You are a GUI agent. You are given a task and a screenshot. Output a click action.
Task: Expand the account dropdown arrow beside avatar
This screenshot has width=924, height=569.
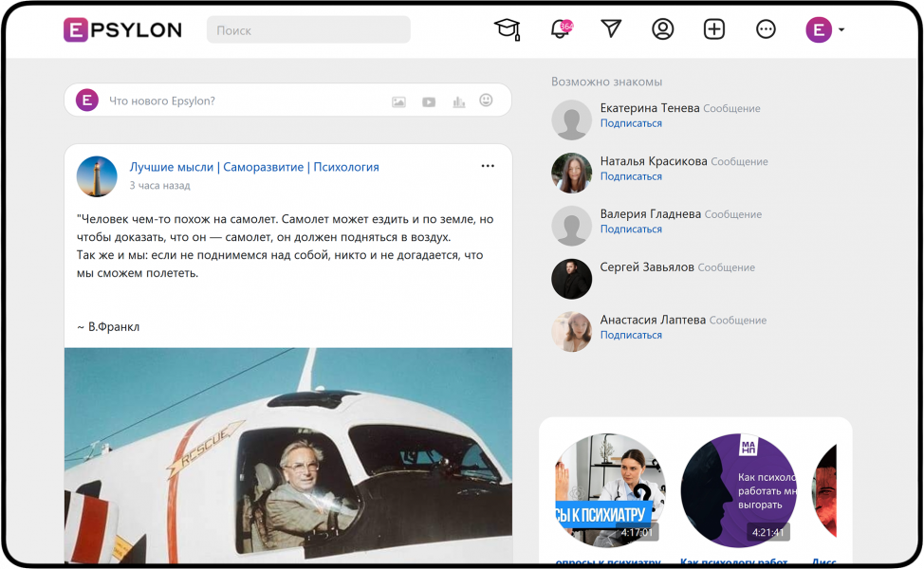[841, 29]
